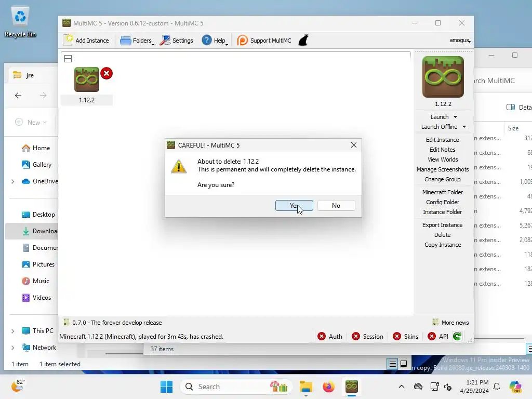The image size is (532, 399).
Task: Click Add Instance in MultiMC toolbar
Action: pos(86,40)
